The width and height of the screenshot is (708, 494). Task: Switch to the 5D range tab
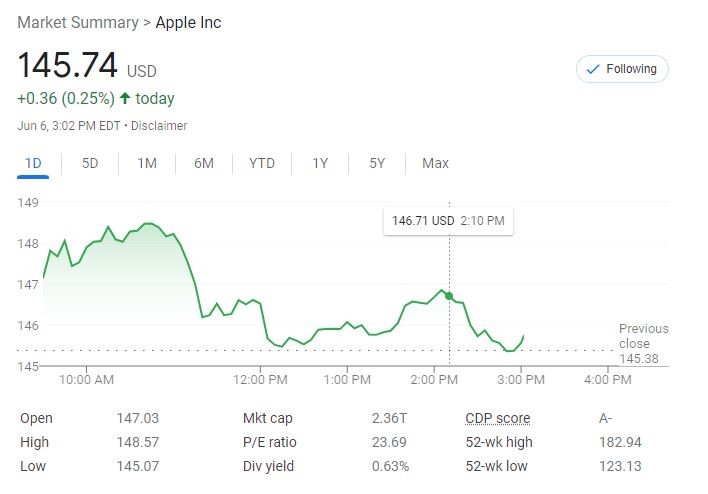tap(90, 163)
